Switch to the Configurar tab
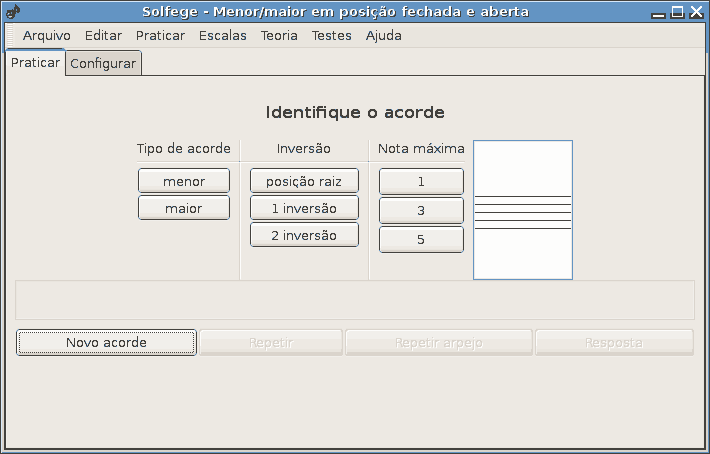The width and height of the screenshot is (710, 454). [103, 63]
